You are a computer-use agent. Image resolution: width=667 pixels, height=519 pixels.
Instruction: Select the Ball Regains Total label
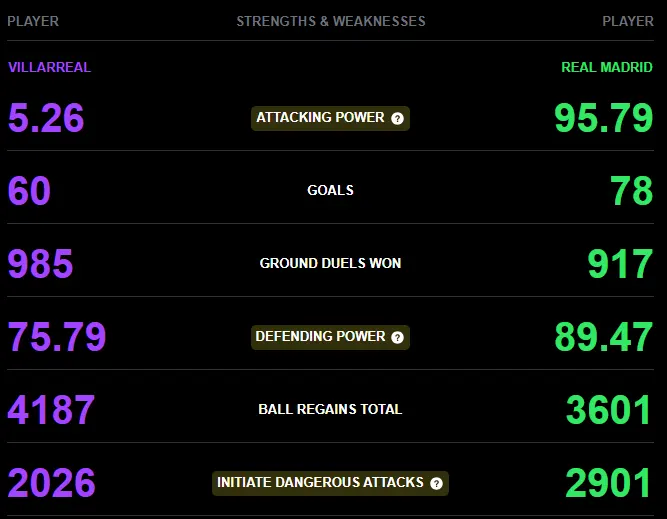(331, 409)
